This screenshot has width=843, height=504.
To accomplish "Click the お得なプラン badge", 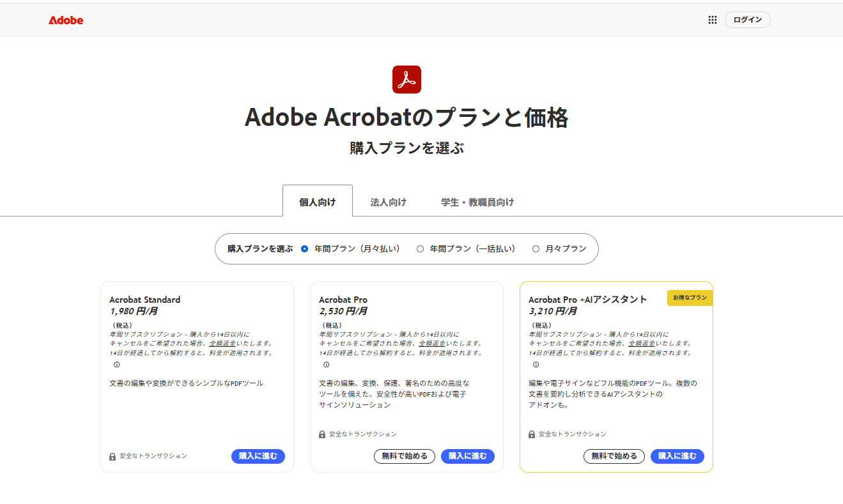I will click(x=690, y=298).
